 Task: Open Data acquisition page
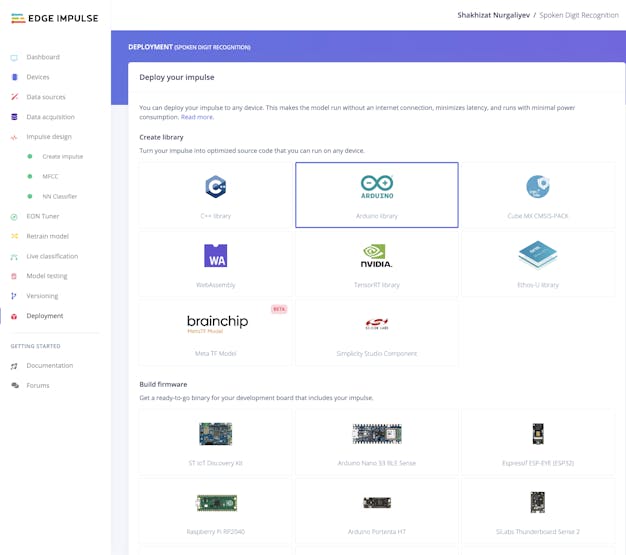50,117
